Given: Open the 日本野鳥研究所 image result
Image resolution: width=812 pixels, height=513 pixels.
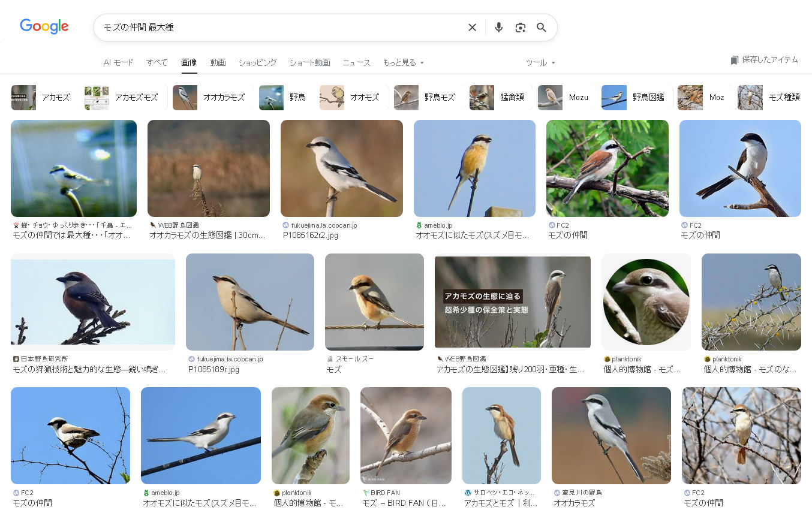Looking at the screenshot, I should click(93, 302).
